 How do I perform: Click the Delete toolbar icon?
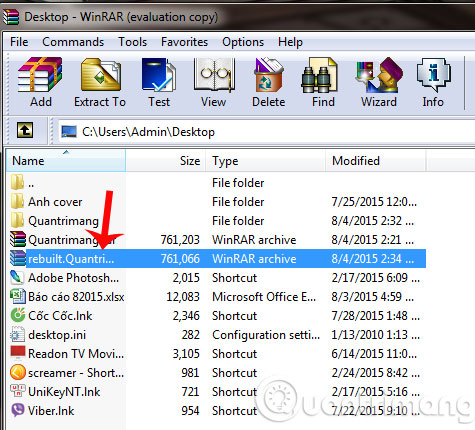[268, 75]
